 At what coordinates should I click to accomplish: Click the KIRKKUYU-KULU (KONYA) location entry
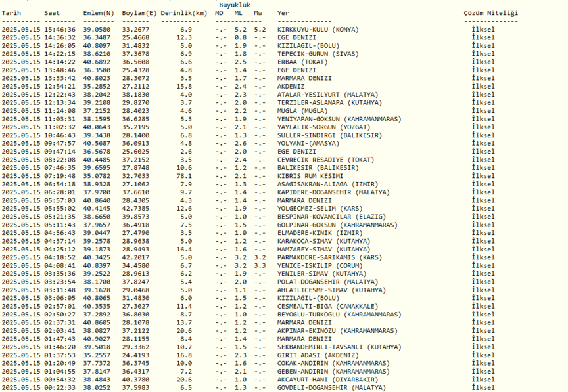pyautogui.click(x=318, y=30)
